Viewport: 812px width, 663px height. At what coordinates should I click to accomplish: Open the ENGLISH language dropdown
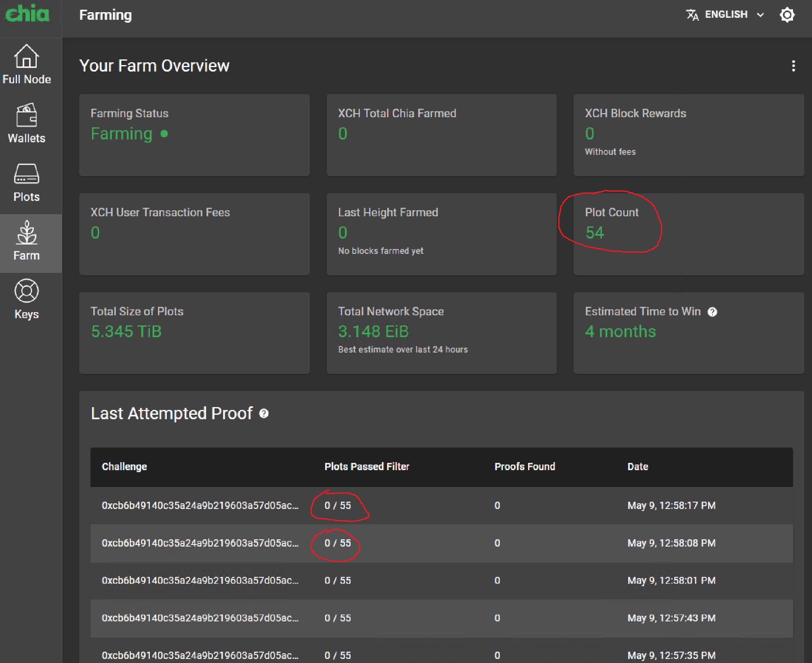[726, 15]
